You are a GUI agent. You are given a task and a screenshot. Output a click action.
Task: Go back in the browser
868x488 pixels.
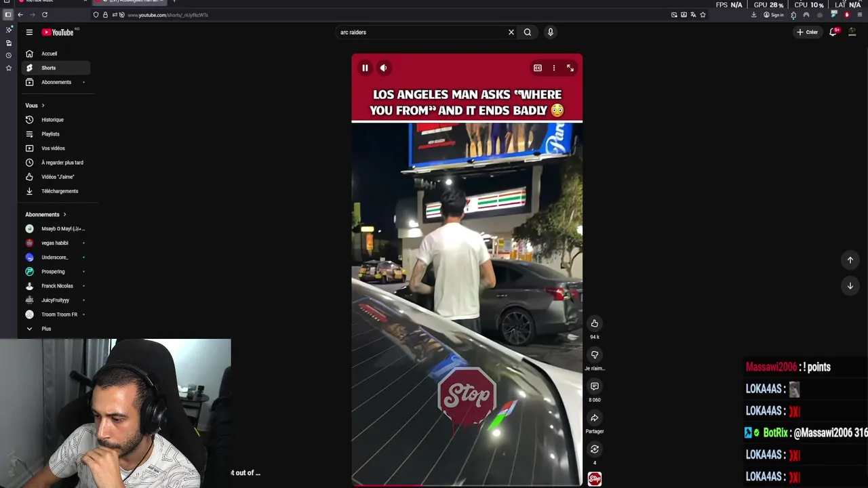20,15
